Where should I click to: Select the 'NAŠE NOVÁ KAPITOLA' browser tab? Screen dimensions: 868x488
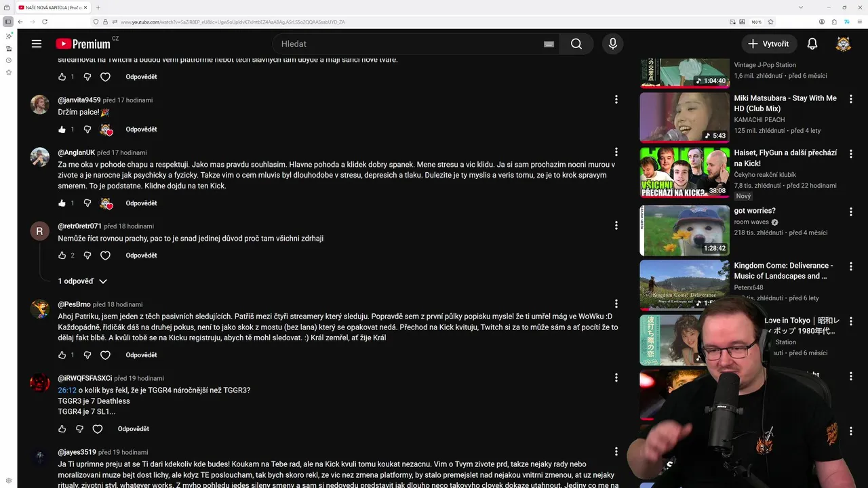(x=53, y=7)
